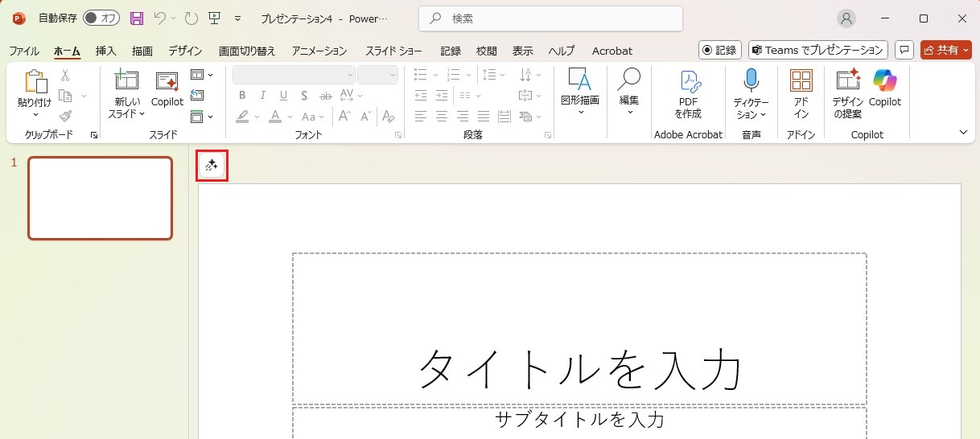Expand the font name dropdown

pos(350,75)
